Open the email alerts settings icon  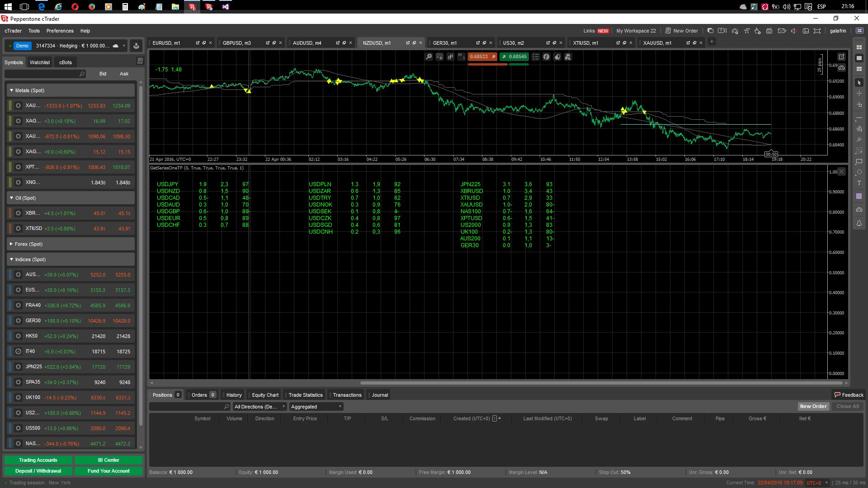click(782, 31)
